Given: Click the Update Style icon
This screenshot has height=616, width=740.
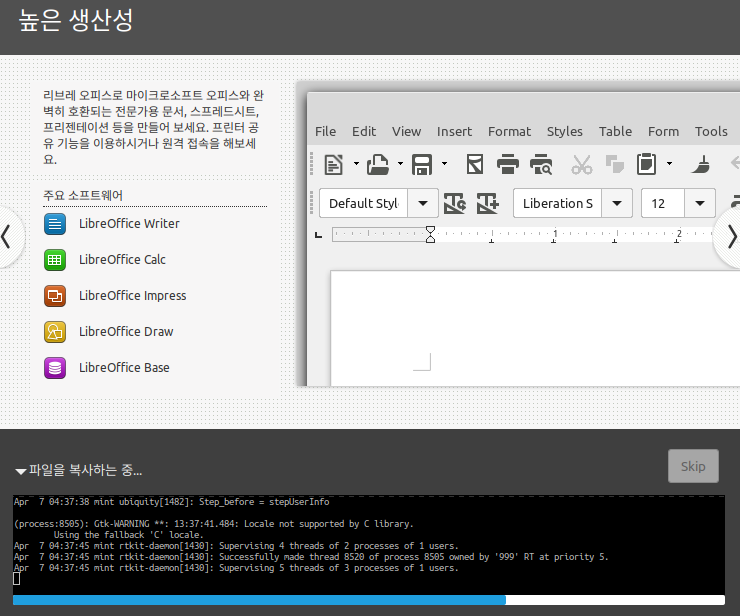Looking at the screenshot, I should (455, 203).
